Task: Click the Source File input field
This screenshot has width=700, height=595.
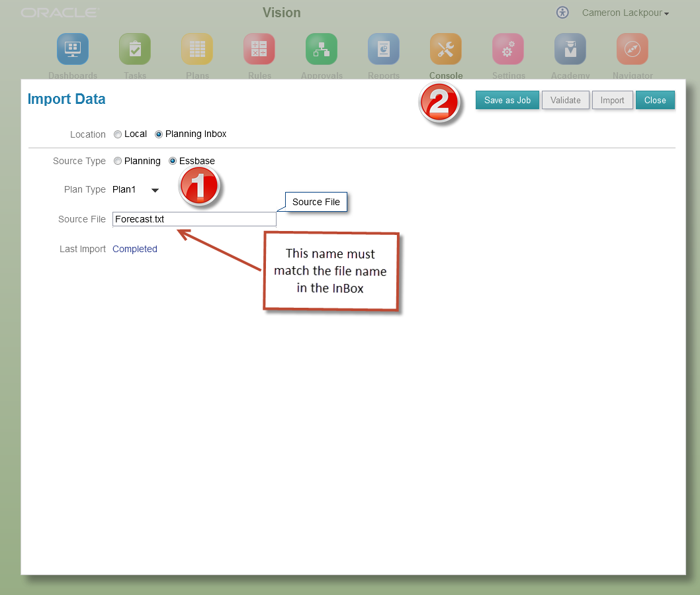Action: 195,219
